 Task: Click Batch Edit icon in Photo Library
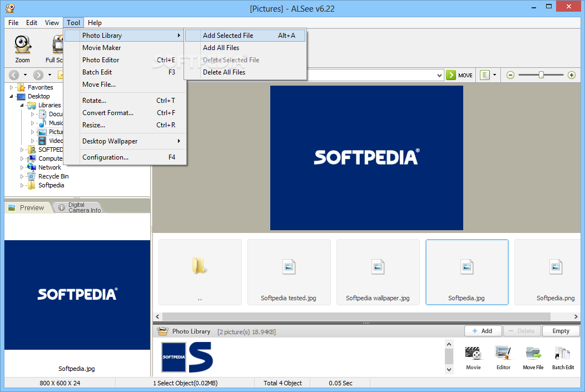(x=563, y=353)
